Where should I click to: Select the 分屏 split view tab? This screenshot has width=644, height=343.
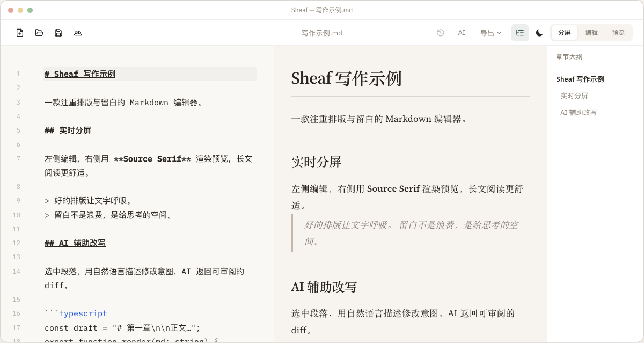[565, 33]
